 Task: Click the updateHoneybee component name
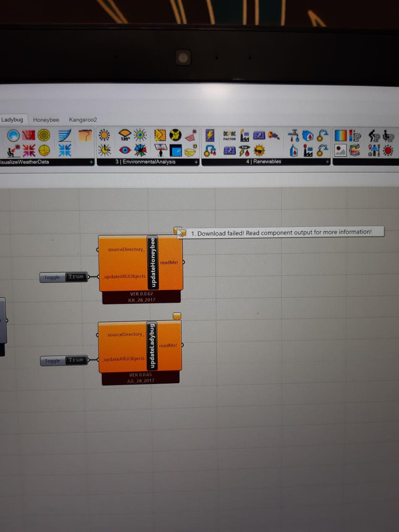pyautogui.click(x=153, y=262)
